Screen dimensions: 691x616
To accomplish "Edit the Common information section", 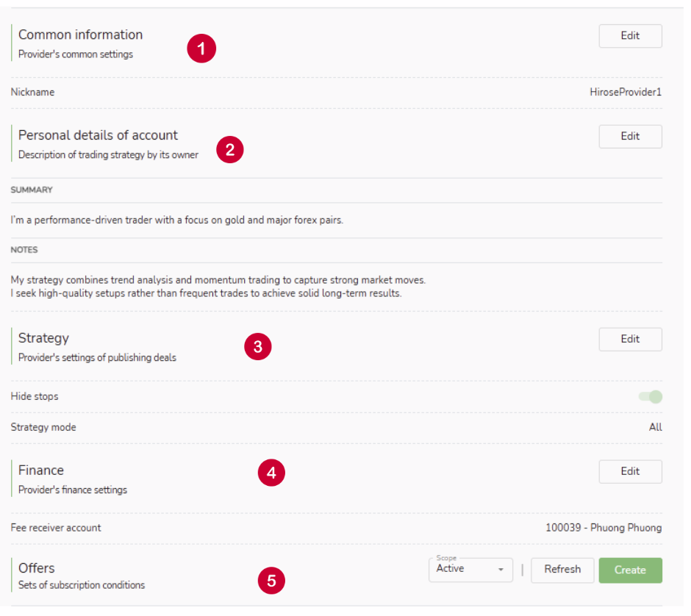I will point(630,36).
